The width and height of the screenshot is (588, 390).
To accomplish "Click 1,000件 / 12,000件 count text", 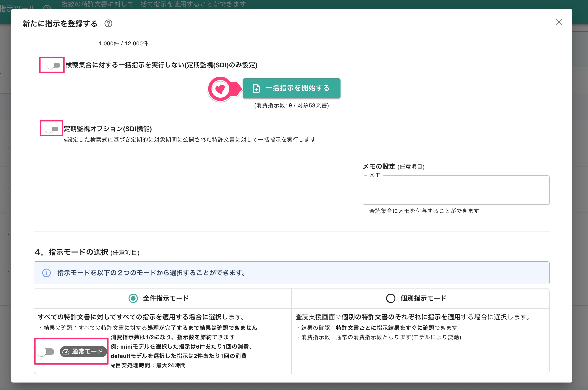I will point(124,43).
